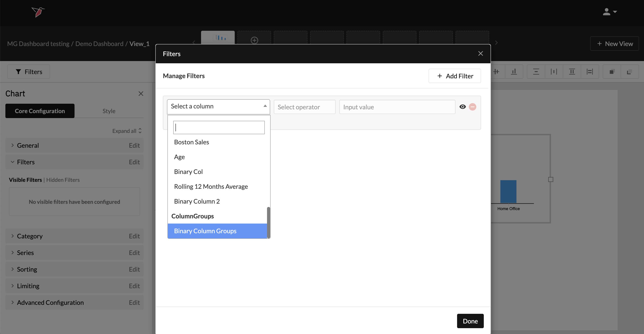Toggle filter visibility with the eye icon
The width and height of the screenshot is (644, 334).
(462, 107)
